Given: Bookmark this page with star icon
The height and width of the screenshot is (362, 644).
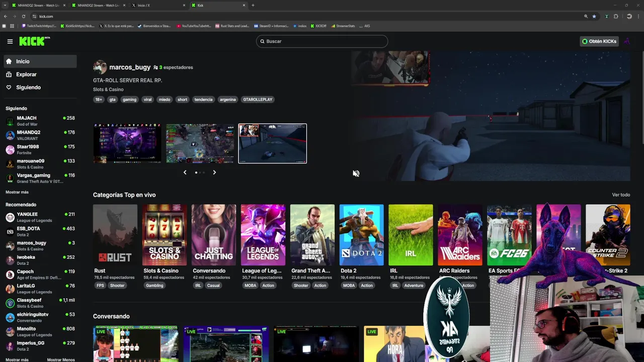Looking at the screenshot, I should coord(594,16).
